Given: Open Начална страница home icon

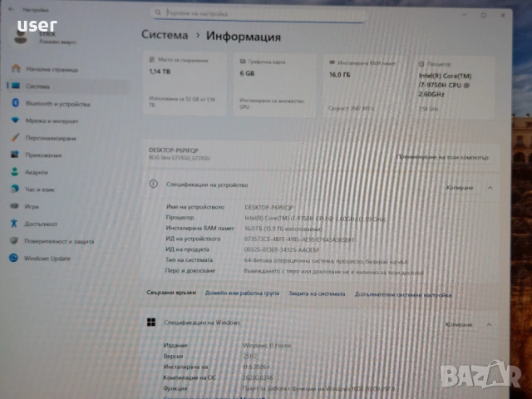Looking at the screenshot, I should tap(16, 68).
